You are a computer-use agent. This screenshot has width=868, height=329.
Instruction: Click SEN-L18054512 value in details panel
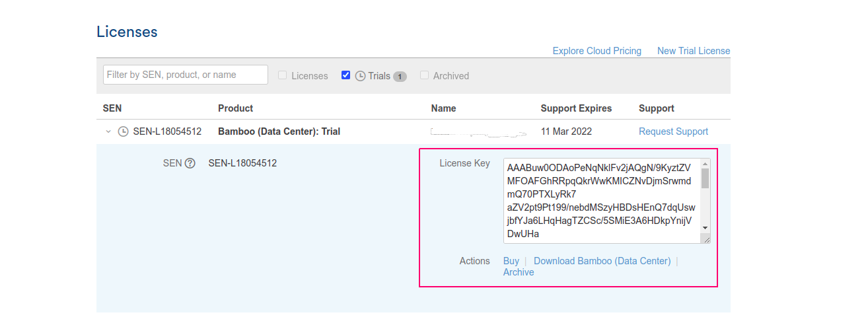[242, 163]
